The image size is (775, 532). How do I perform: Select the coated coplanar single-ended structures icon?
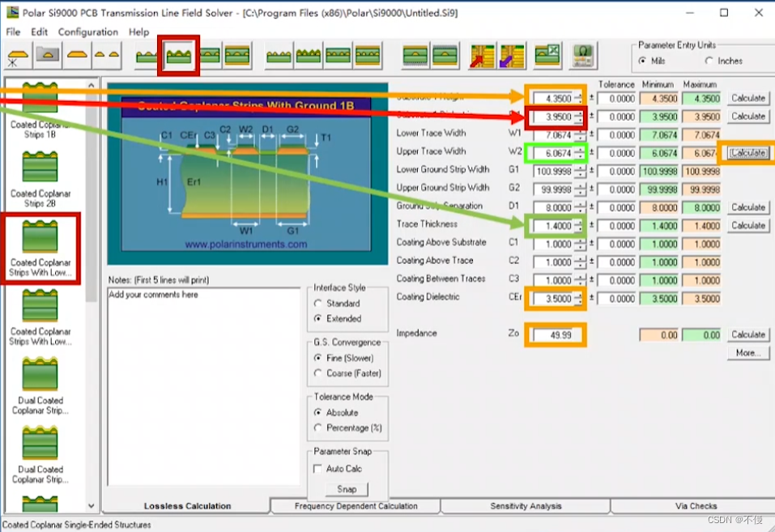pos(178,55)
